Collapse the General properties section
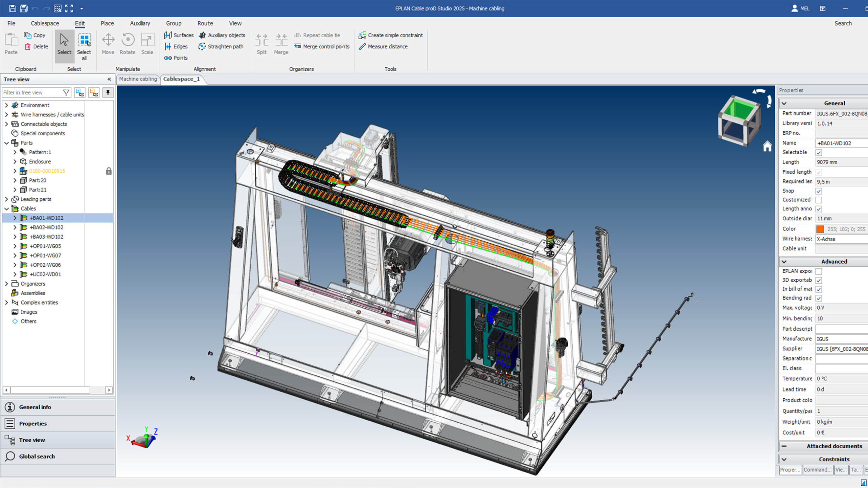Viewport: 868px width, 488px height. [784, 103]
